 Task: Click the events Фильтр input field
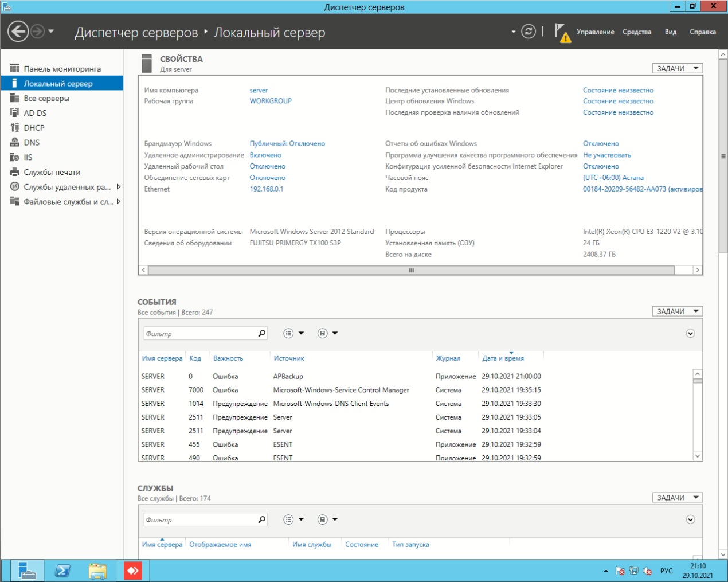(201, 333)
